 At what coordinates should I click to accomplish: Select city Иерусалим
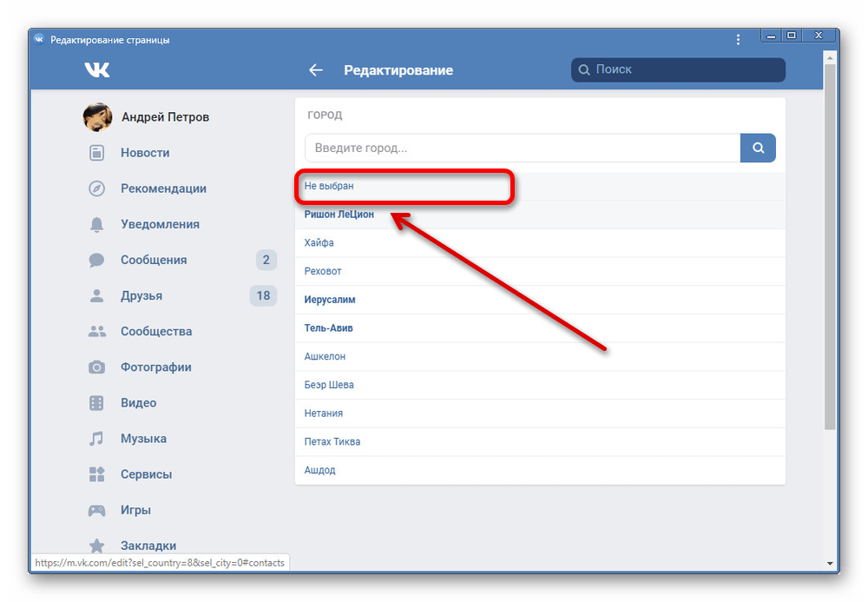click(x=540, y=300)
